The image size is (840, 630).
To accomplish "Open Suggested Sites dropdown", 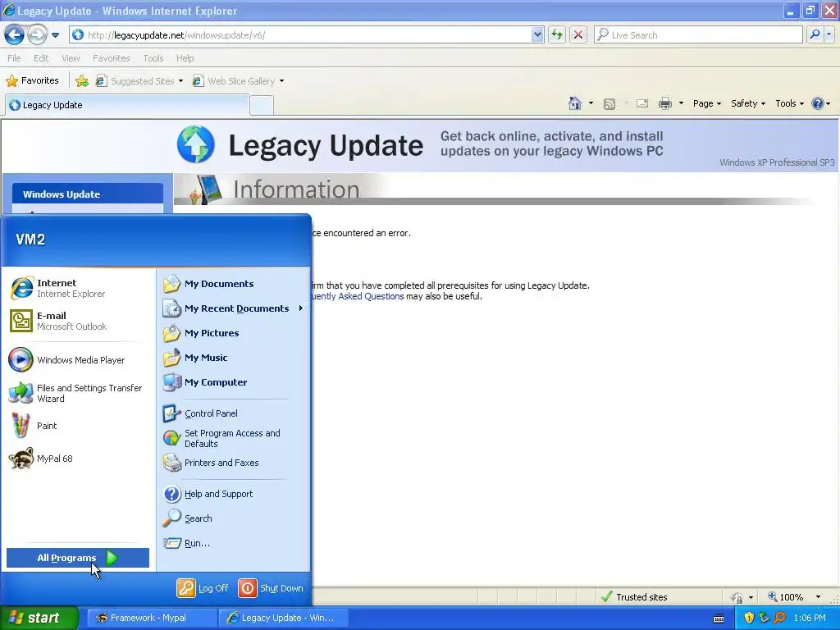I will pos(139,81).
